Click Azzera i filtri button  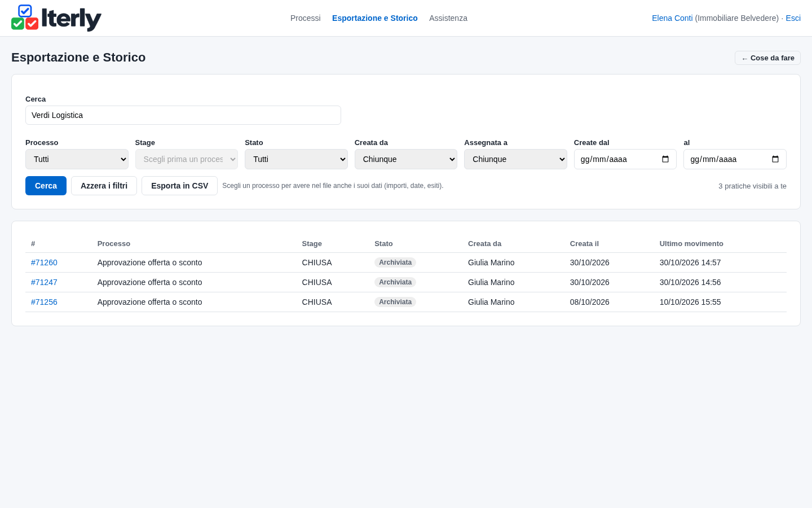[x=104, y=186]
